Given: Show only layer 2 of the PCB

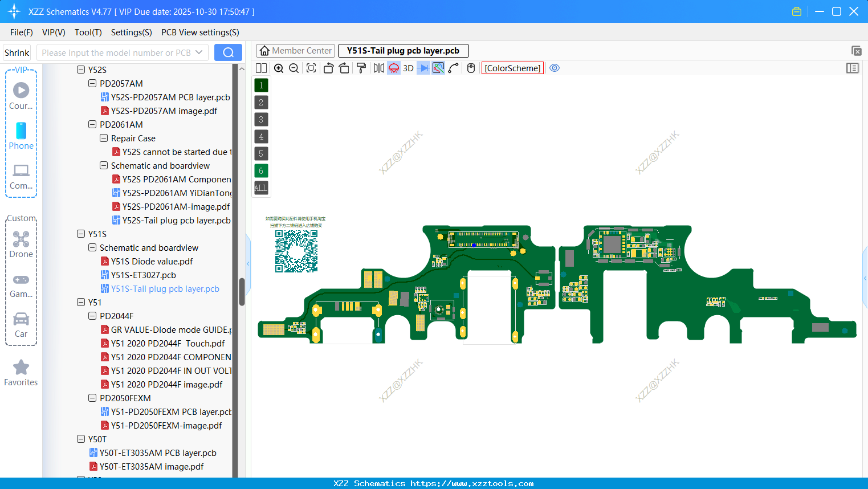Looking at the screenshot, I should coord(260,102).
